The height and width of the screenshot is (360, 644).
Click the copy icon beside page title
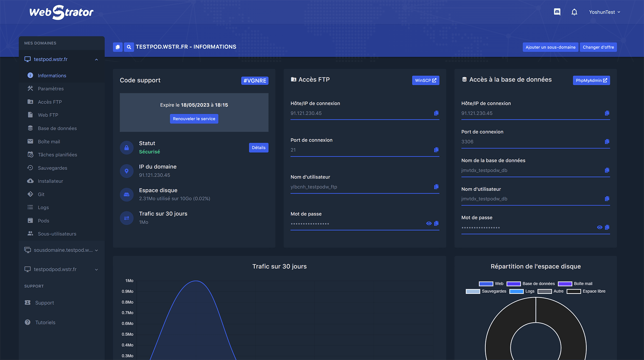pos(118,47)
